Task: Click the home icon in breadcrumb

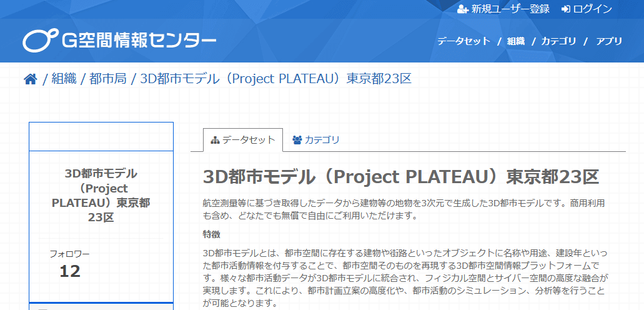Action: [31, 79]
